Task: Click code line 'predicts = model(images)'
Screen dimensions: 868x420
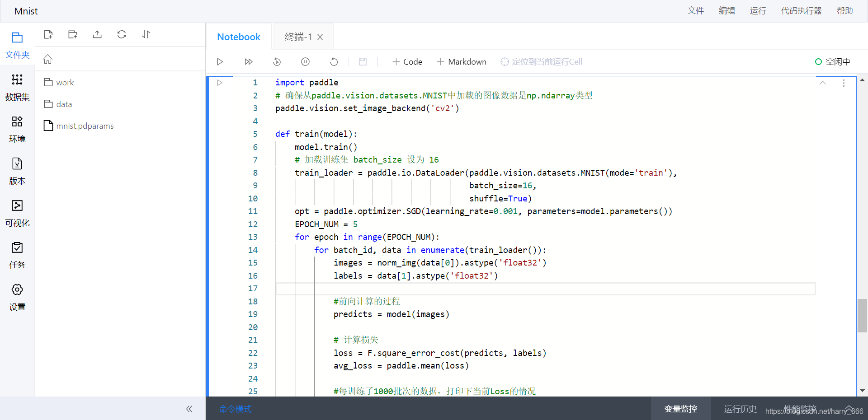Action: tap(392, 314)
